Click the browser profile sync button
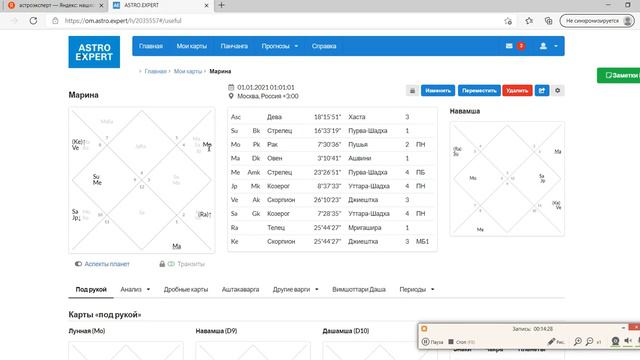The height and width of the screenshot is (360, 640). point(597,21)
